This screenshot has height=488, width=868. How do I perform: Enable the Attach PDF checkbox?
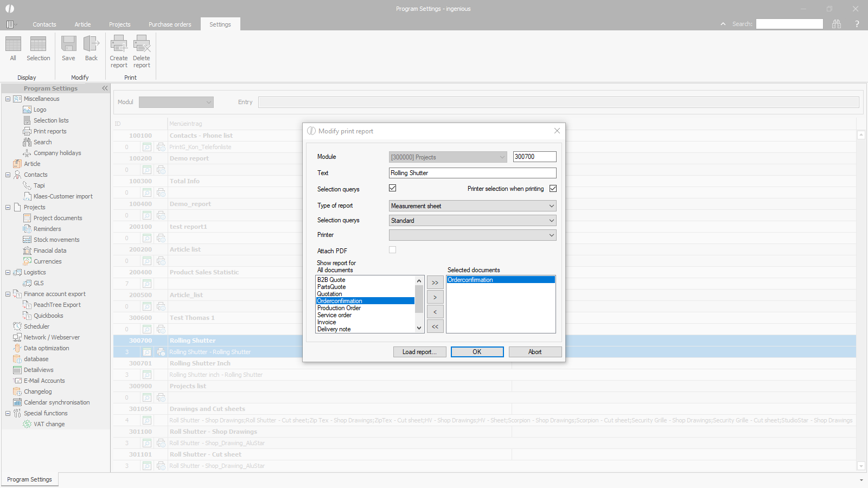click(x=393, y=250)
